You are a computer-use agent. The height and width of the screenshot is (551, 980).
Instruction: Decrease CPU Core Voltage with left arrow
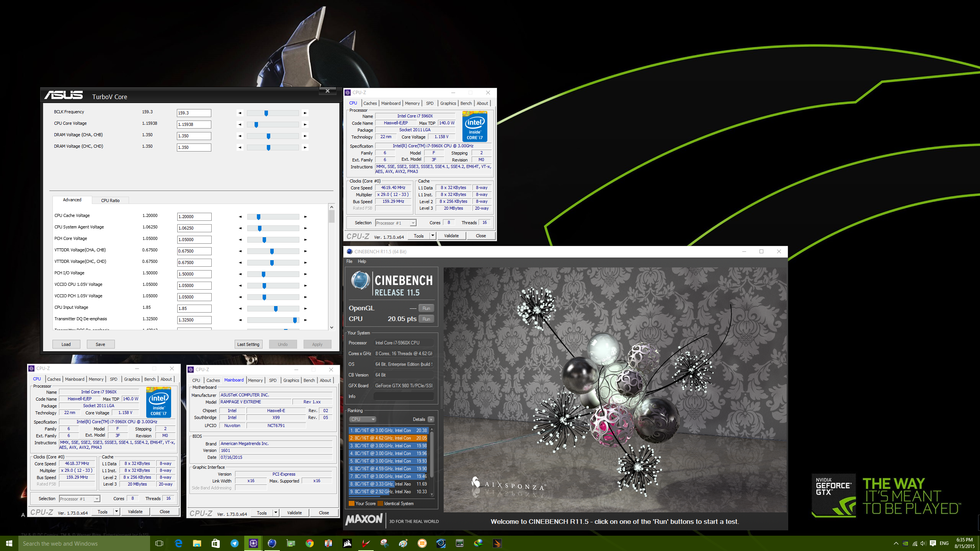[x=240, y=124]
